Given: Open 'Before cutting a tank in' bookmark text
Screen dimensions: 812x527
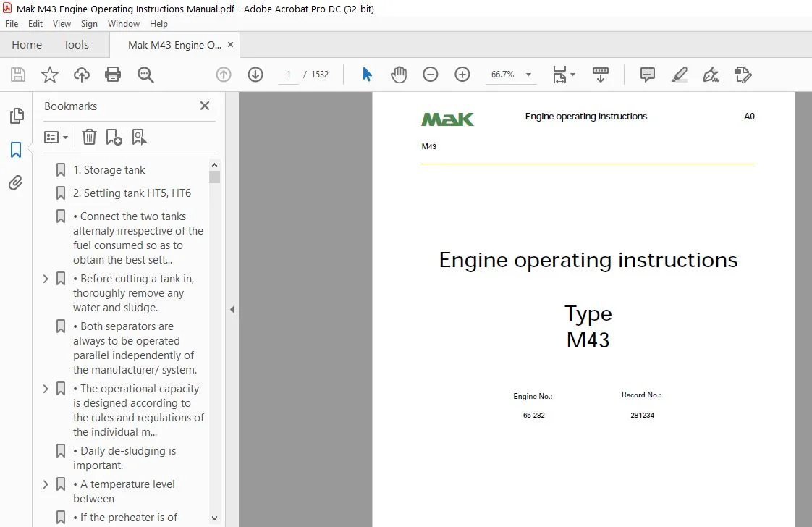Looking at the screenshot, I should tap(134, 293).
